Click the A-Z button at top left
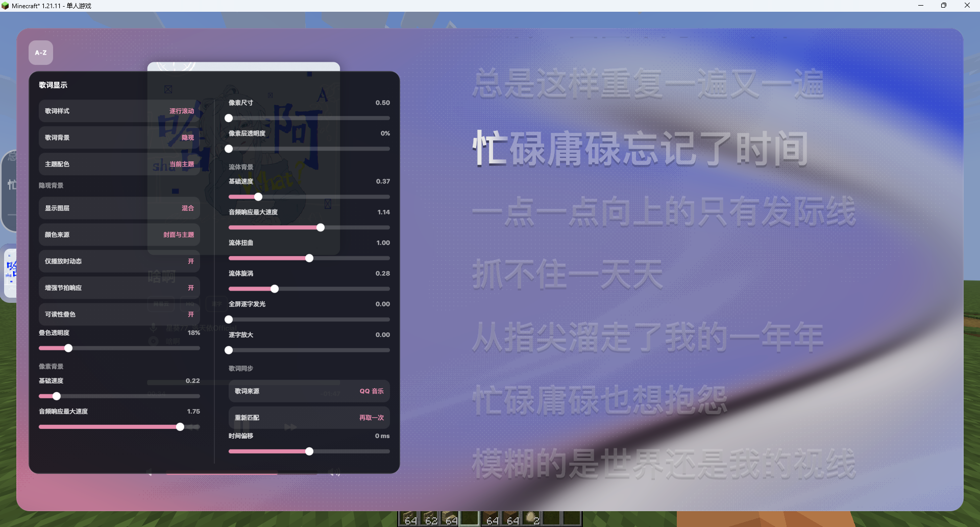 pyautogui.click(x=41, y=53)
